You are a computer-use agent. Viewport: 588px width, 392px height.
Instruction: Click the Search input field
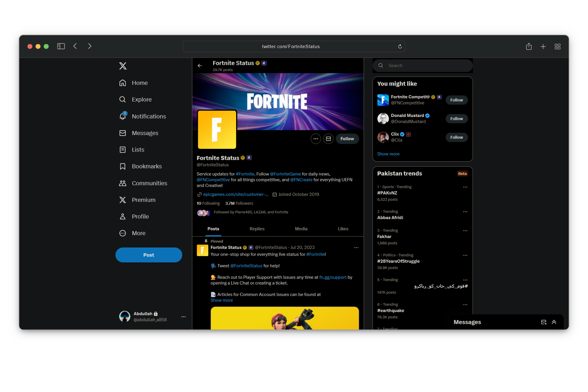426,66
